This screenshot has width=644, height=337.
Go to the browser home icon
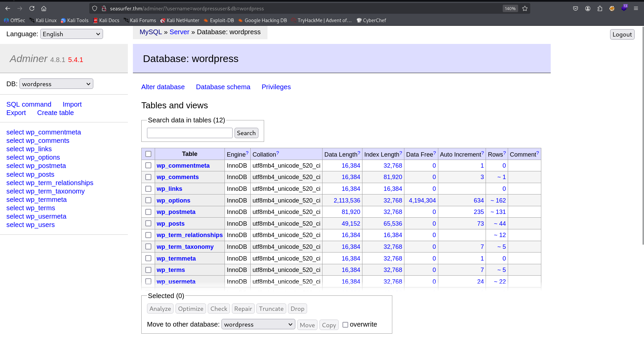pyautogui.click(x=44, y=8)
